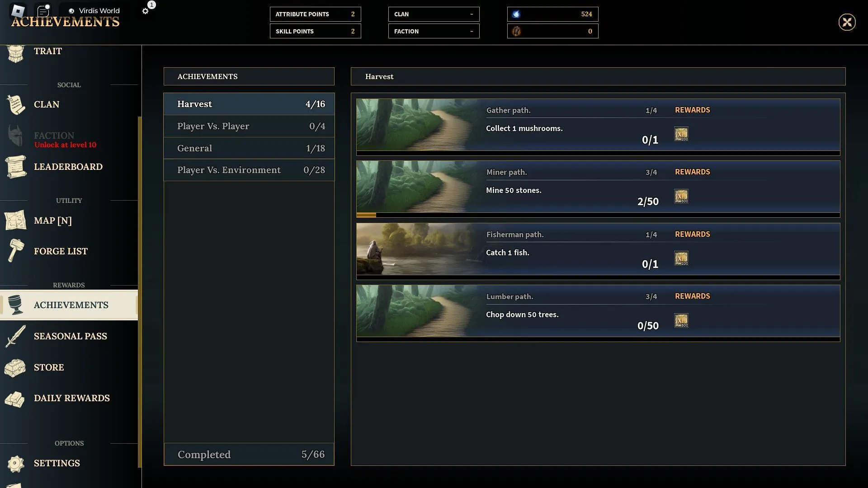
Task: Select the Harvest achievements tab
Action: coord(249,103)
